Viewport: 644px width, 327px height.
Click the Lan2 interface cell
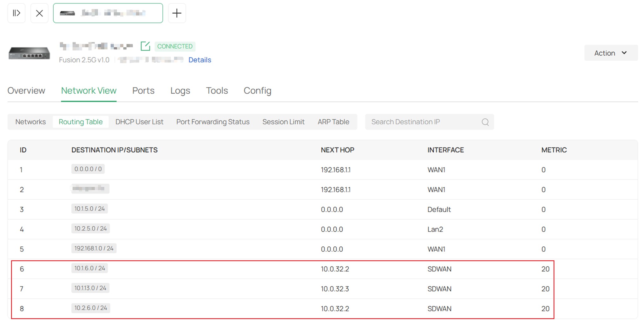pyautogui.click(x=435, y=229)
